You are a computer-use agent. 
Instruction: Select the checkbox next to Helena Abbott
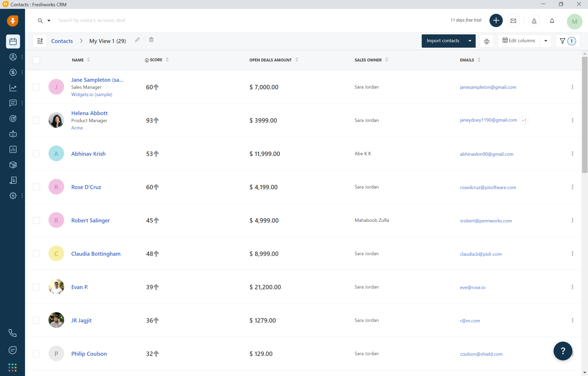(x=36, y=120)
